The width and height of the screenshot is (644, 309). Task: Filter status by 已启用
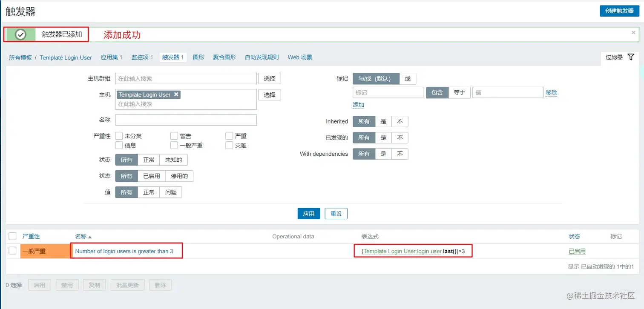[152, 176]
